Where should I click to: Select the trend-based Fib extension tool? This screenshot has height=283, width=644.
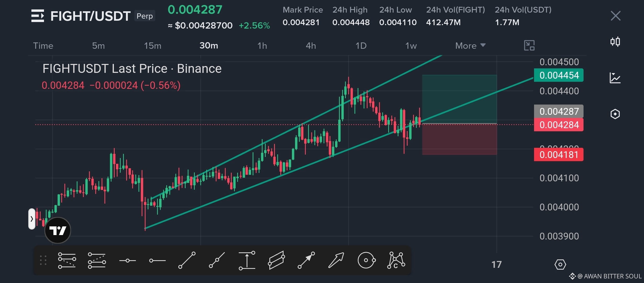point(97,260)
